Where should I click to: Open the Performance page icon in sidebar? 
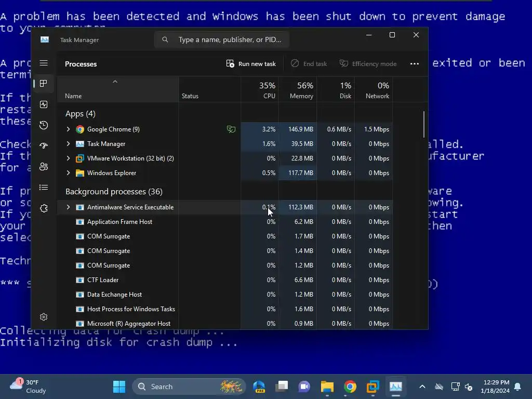coord(44,104)
